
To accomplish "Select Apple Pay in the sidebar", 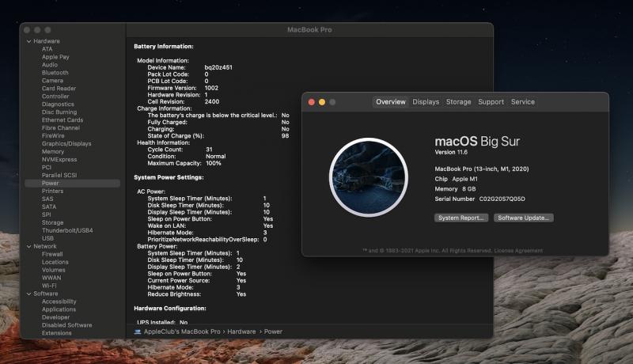I will 55,57.
